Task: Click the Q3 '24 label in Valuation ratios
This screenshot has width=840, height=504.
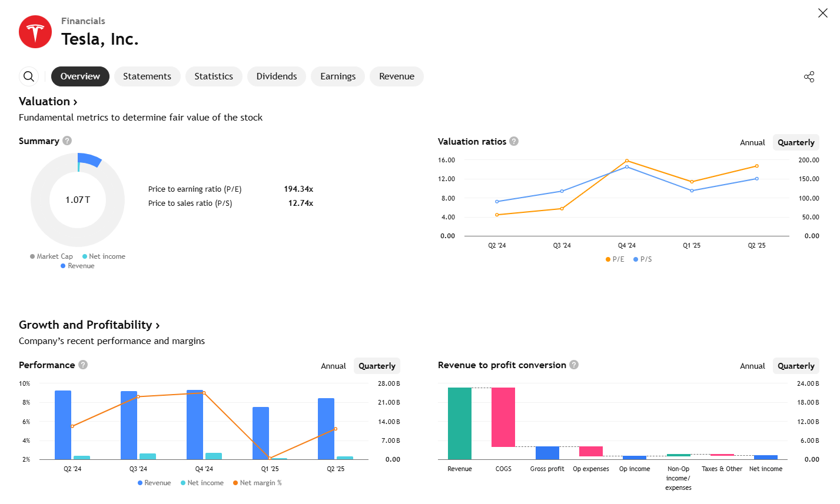Action: click(562, 245)
